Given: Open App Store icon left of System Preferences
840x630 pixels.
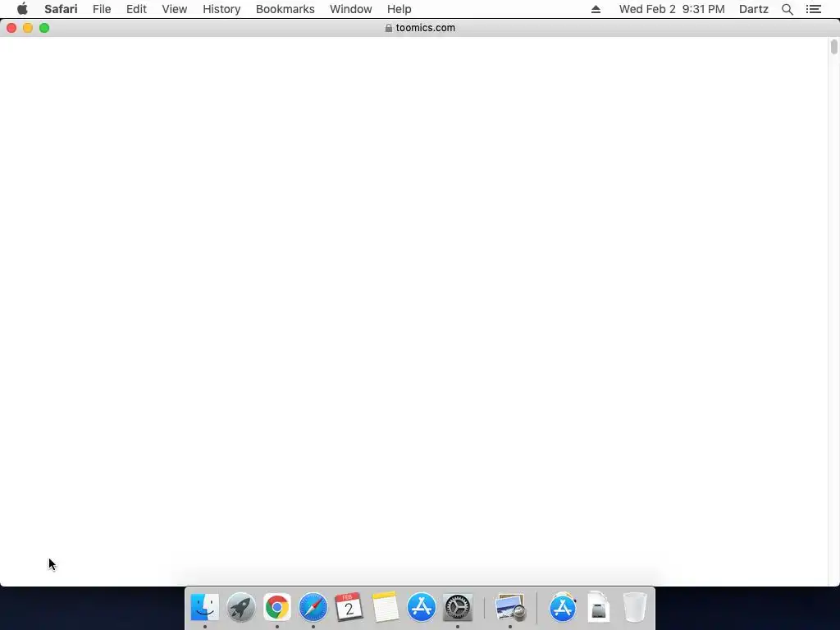Looking at the screenshot, I should [x=421, y=607].
